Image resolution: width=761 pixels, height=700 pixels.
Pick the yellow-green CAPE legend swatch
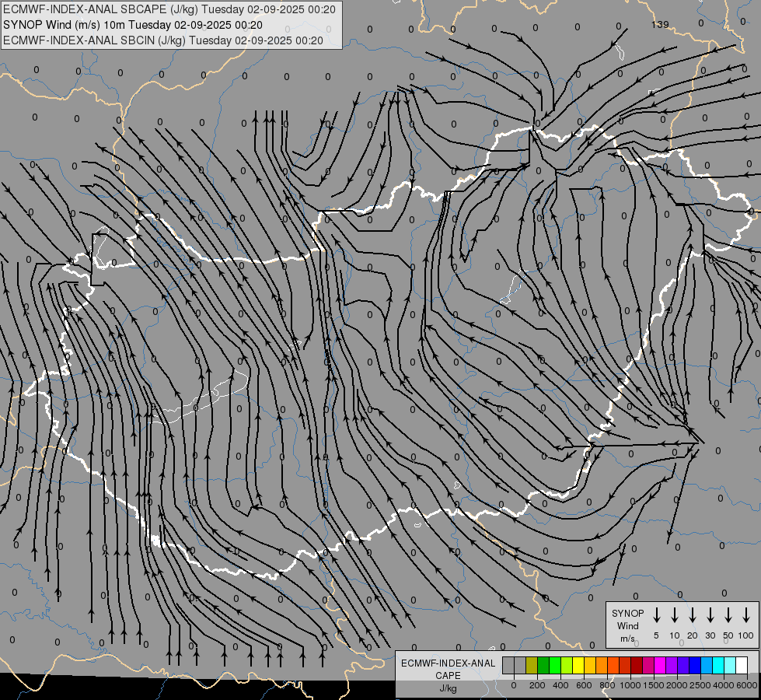click(x=567, y=665)
